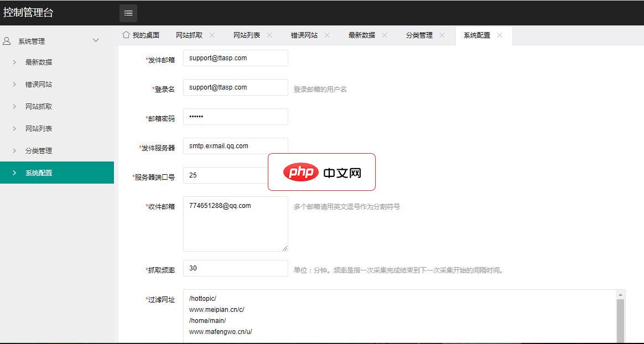Viewport: 644px width, 344px height.
Task: Switch to the 网站列表 tab
Action: click(x=247, y=35)
